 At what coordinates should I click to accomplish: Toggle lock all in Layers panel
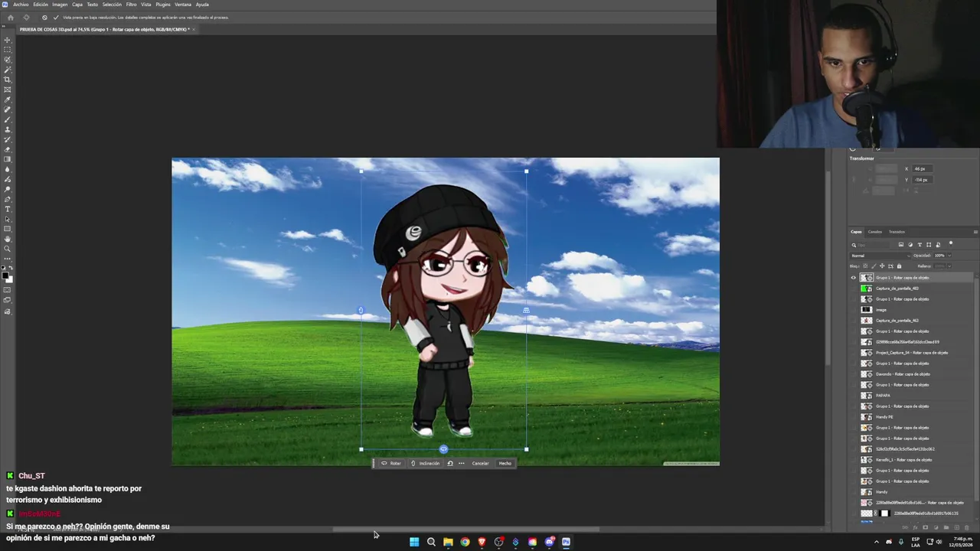click(899, 266)
